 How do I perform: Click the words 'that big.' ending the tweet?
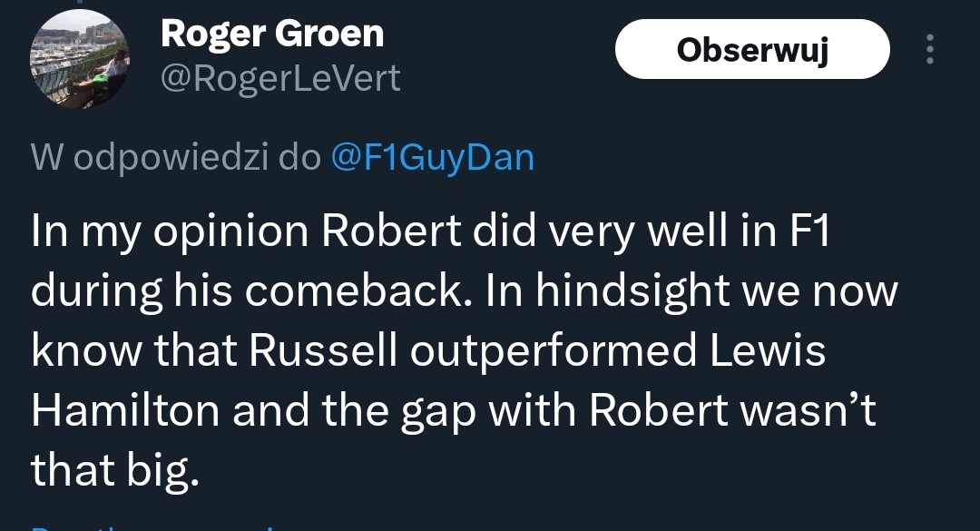pos(114,469)
